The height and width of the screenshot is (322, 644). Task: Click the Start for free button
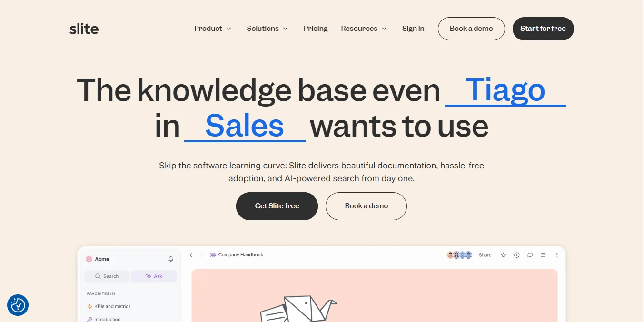pos(543,29)
